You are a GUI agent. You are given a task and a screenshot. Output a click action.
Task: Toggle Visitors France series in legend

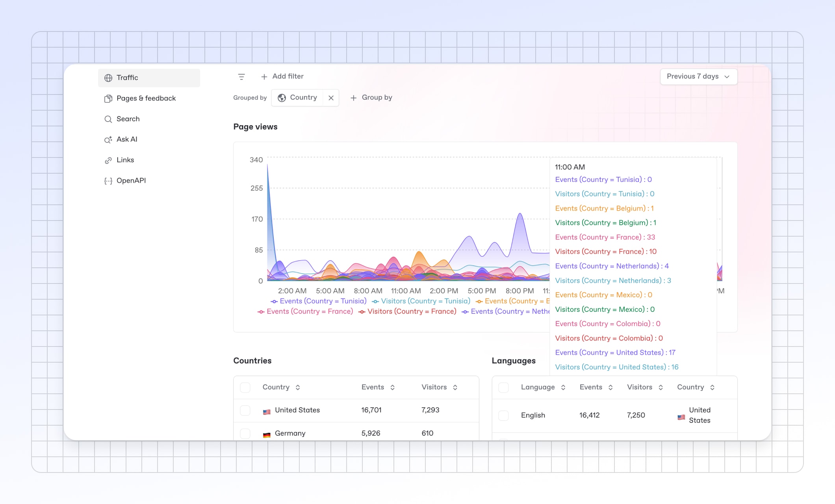click(407, 311)
